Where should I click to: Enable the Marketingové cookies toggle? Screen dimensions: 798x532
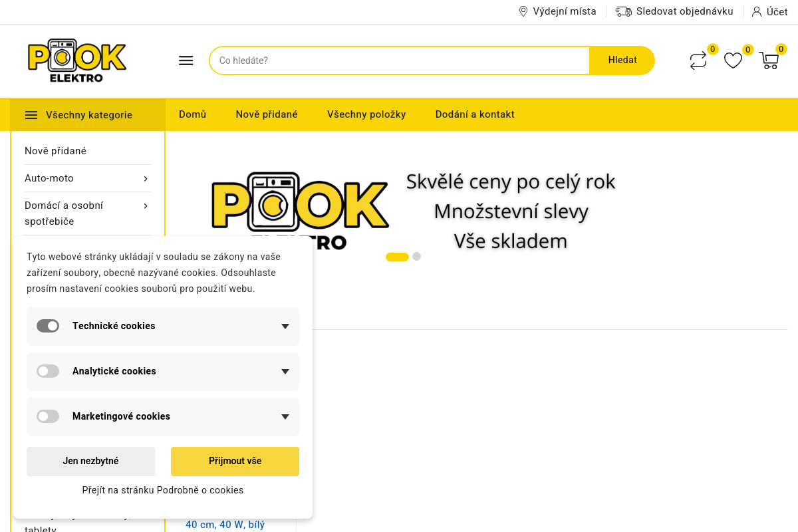(x=48, y=416)
